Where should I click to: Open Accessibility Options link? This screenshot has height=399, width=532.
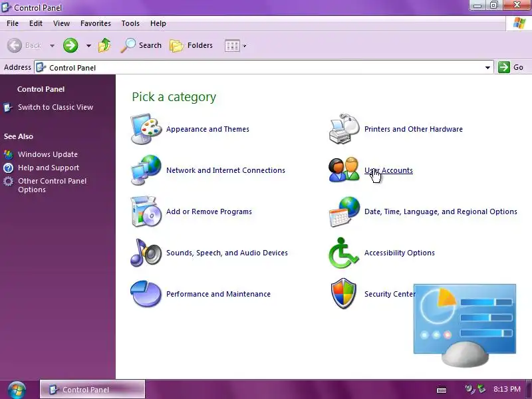point(400,253)
